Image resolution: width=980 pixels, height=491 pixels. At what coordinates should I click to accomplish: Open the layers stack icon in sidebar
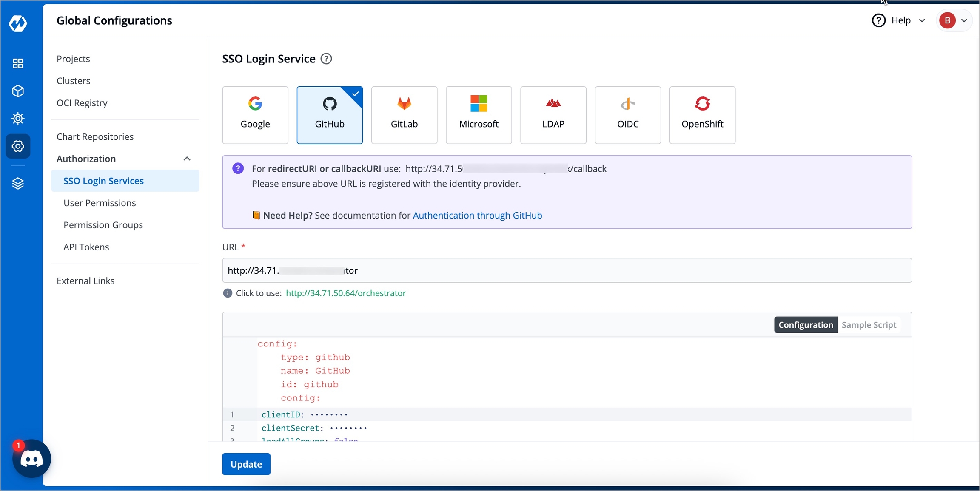pos(18,183)
